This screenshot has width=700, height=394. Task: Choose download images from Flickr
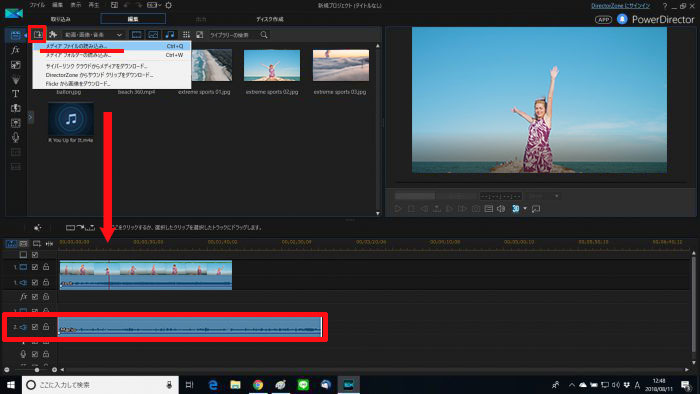(x=112, y=83)
